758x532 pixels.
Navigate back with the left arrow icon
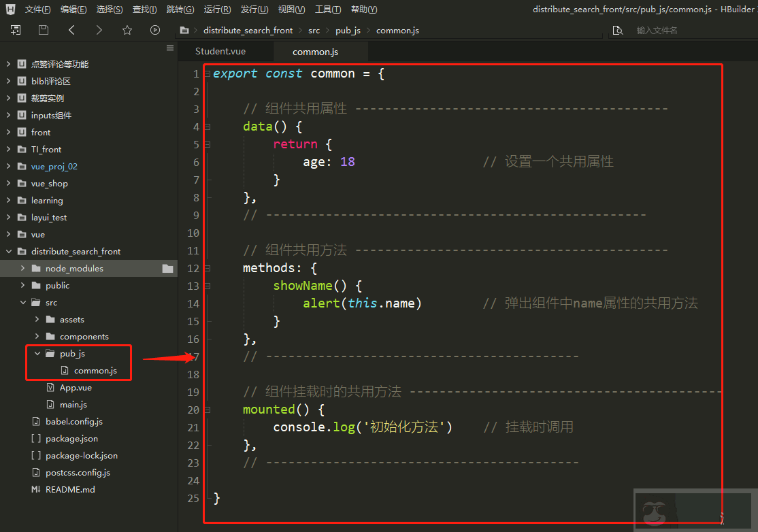71,30
